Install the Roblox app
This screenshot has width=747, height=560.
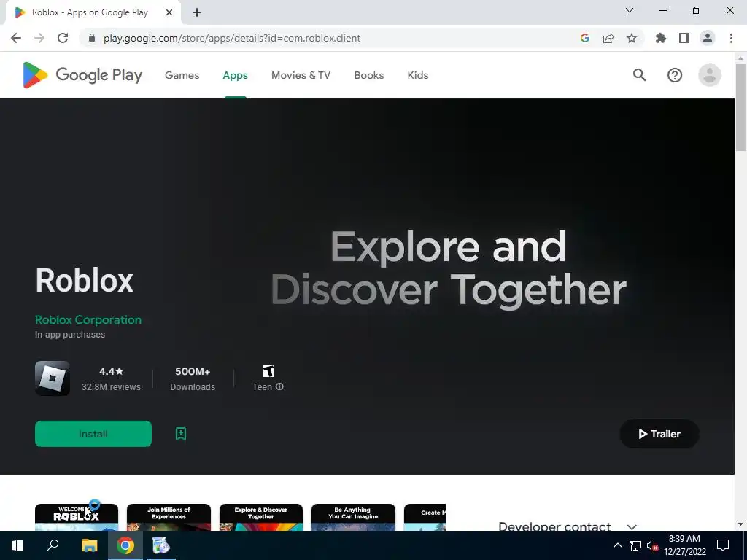pyautogui.click(x=93, y=434)
